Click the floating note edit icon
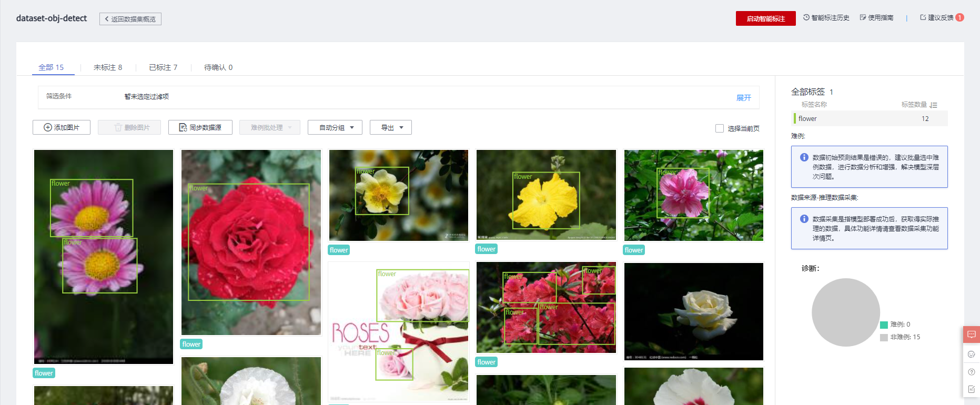980x405 pixels. (972, 389)
